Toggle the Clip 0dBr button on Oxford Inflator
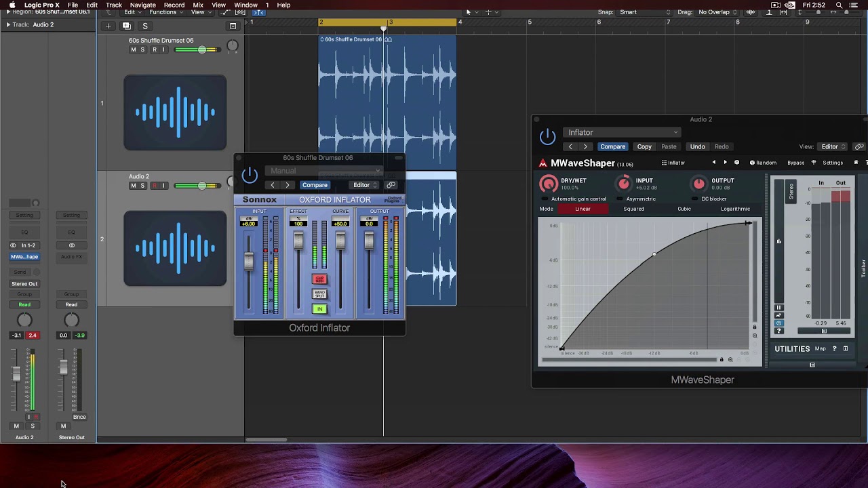Screen dimensions: 868x488 pyautogui.click(x=319, y=279)
